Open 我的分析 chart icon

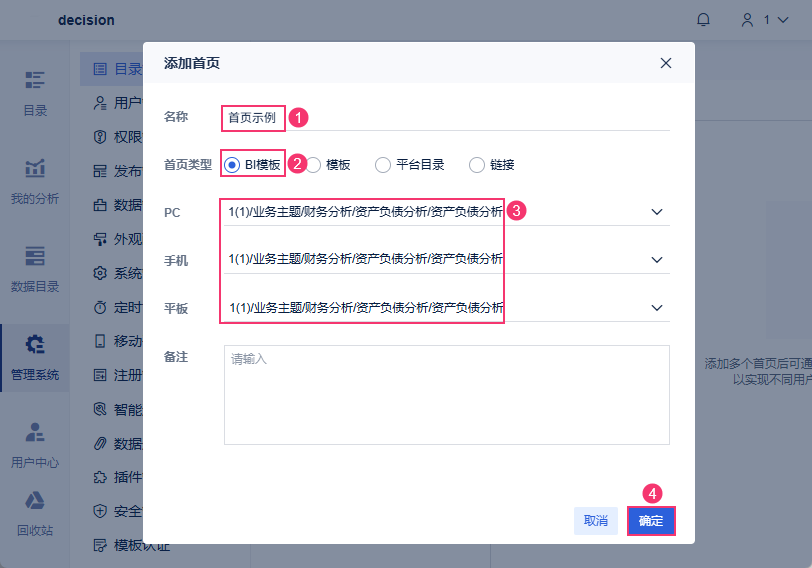[35, 168]
